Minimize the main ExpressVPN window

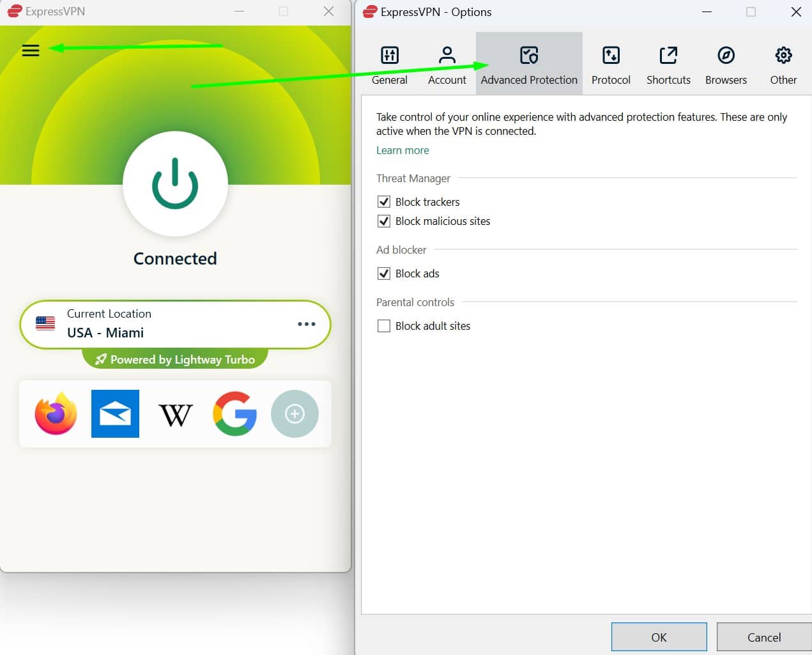pos(239,11)
